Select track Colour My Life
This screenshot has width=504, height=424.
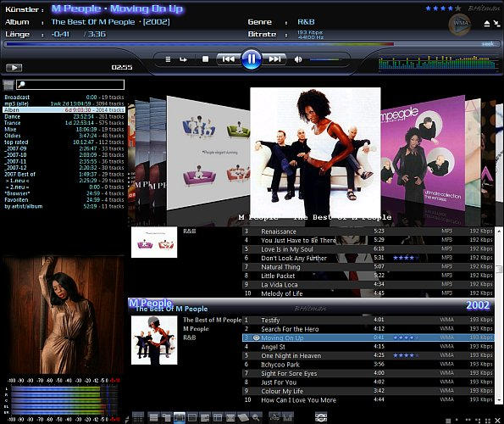point(368,391)
